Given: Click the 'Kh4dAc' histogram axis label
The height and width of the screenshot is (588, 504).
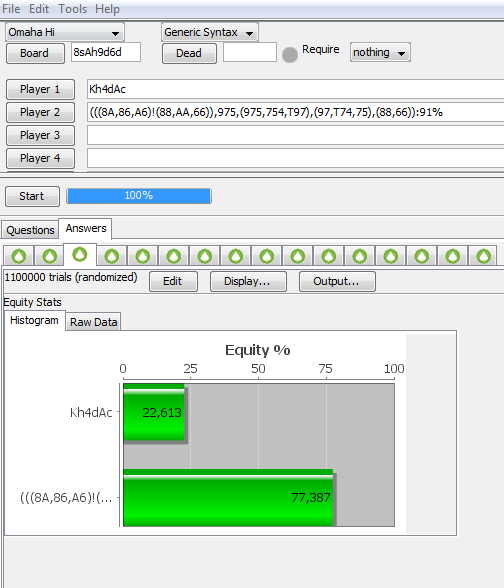Looking at the screenshot, I should tap(91, 412).
